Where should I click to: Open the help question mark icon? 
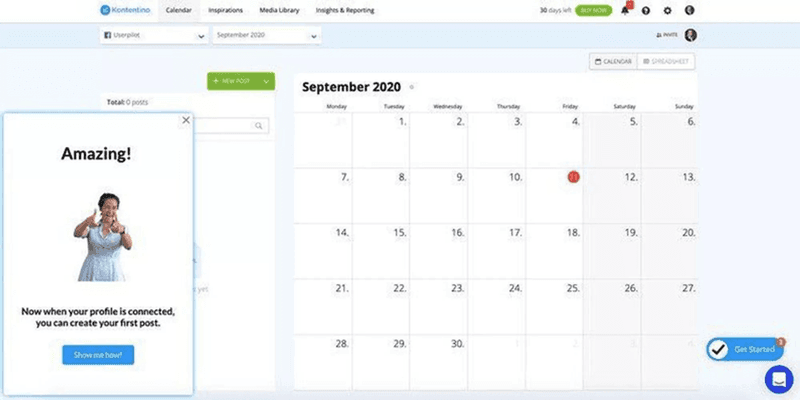tap(647, 10)
